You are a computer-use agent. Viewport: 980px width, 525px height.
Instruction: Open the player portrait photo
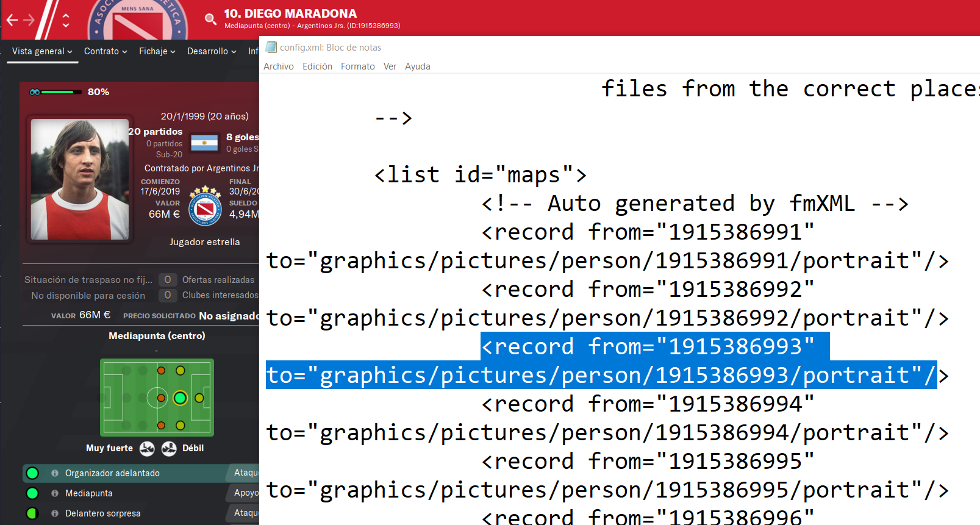80,179
